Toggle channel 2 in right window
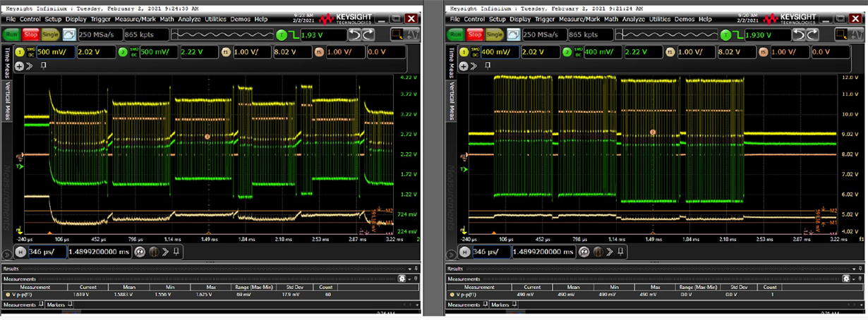868x320 pixels. (x=567, y=52)
